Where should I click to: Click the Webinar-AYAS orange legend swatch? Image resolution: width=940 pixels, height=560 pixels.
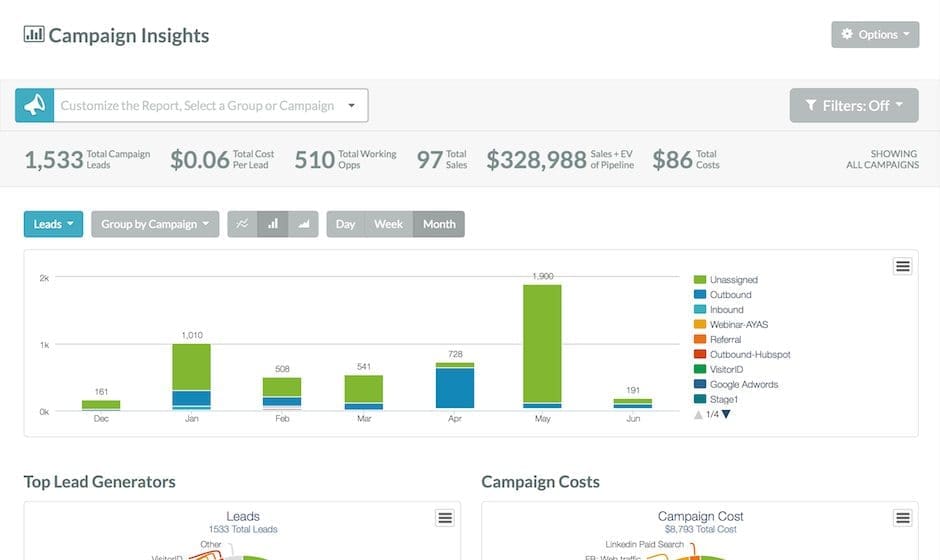(700, 325)
